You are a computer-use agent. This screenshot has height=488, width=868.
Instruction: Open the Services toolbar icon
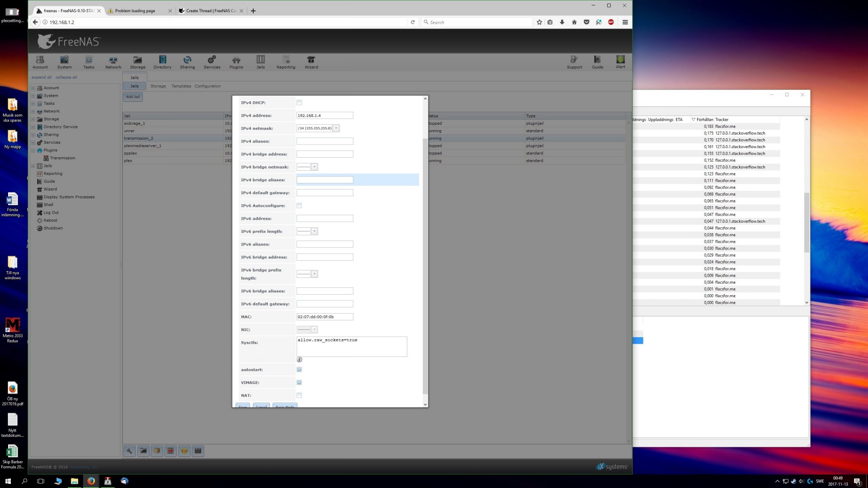click(x=212, y=62)
